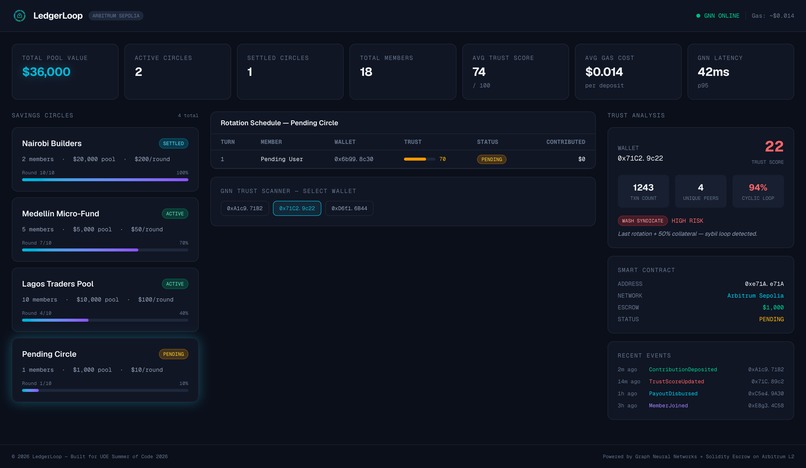The height and width of the screenshot is (468, 806).
Task: Open the Settled Circles stat card
Action: coord(290,71)
